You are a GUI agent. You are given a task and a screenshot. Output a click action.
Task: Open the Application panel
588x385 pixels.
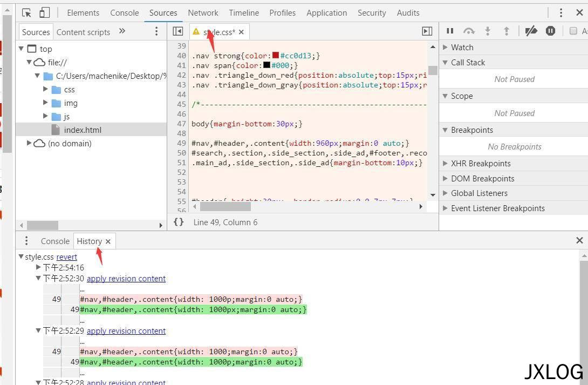coord(326,13)
